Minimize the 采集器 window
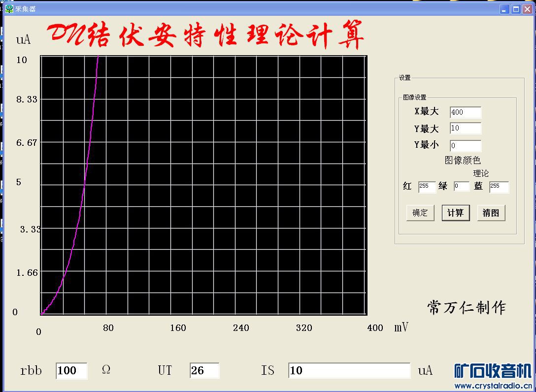 pos(504,9)
